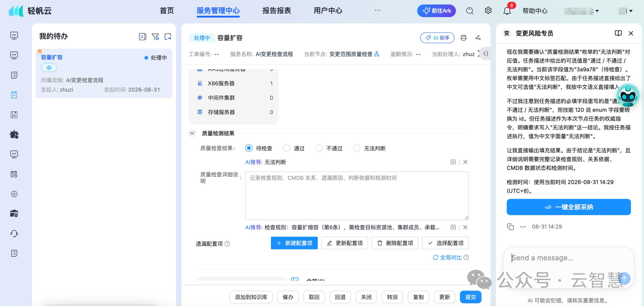Screen dimensions: 644x306
Task: Collapse the ticket info panel arrow
Action: [486, 54]
